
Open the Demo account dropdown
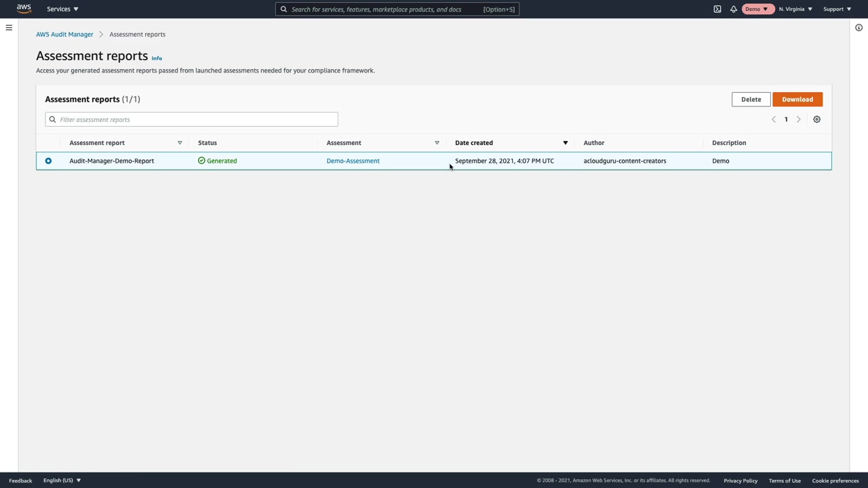[757, 9]
